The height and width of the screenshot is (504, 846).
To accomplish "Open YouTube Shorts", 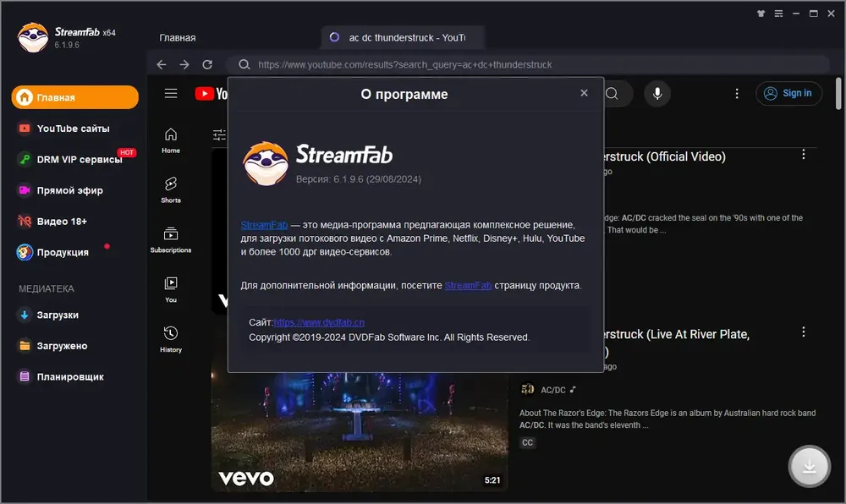I will coord(171,190).
